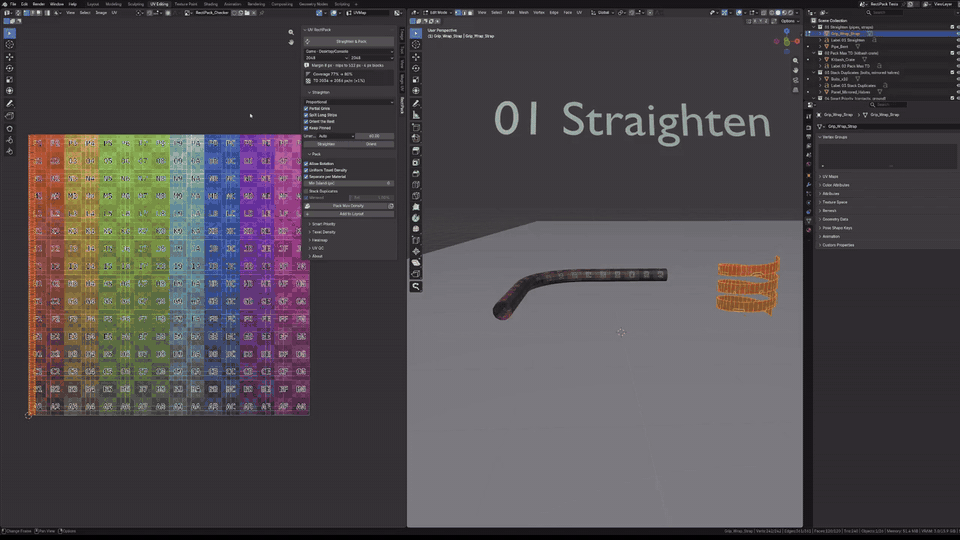Expand the Heatmap section
Viewport: 960px width, 540px height.
click(x=318, y=240)
